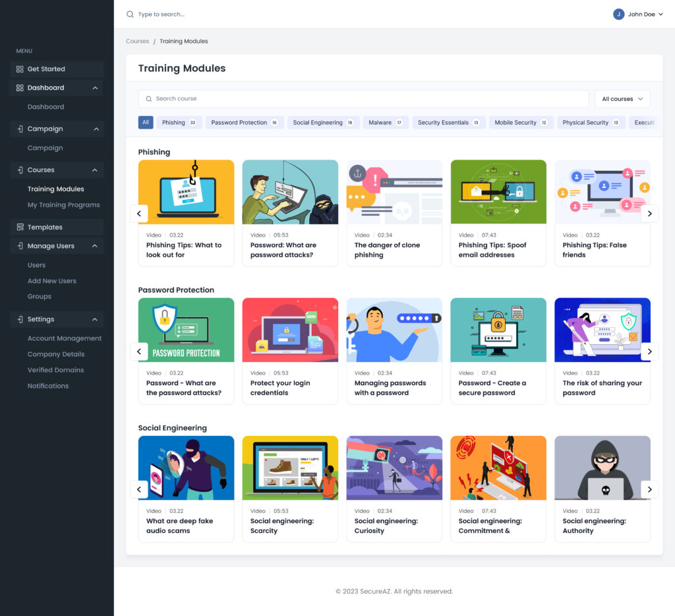Filter by Security Essentials tab

click(x=448, y=122)
